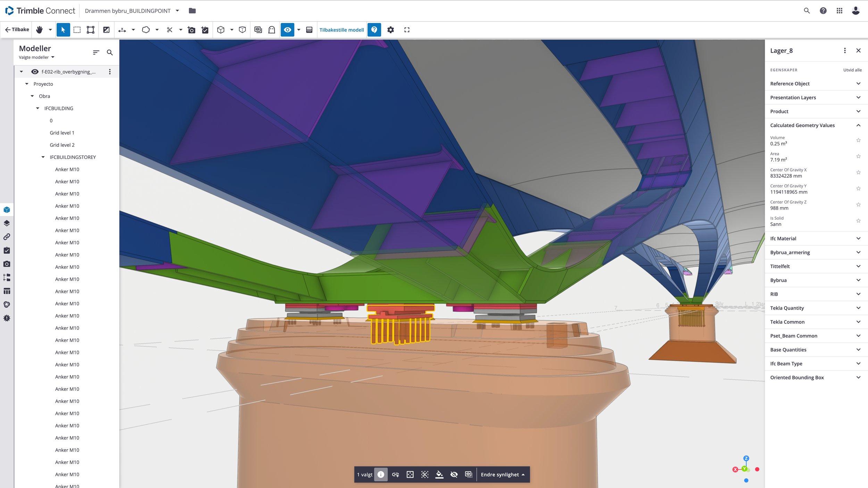The height and width of the screenshot is (488, 868).
Task: Toggle visibility of f-E02-rib_overbygning model
Action: pyautogui.click(x=35, y=71)
